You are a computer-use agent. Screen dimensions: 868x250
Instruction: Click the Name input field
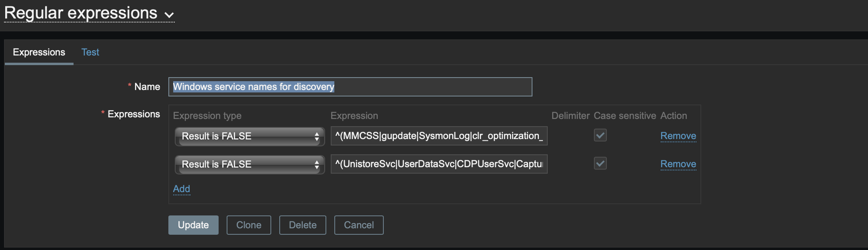pyautogui.click(x=350, y=87)
